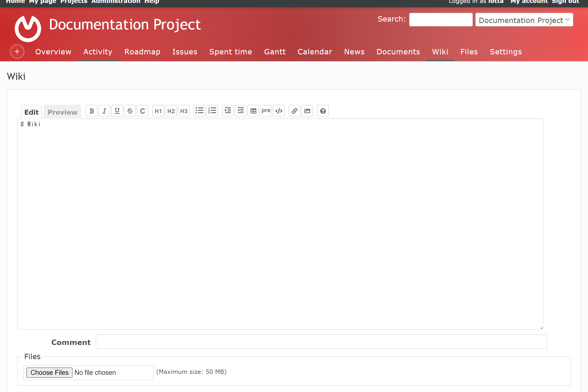Open the Projects menu item
This screenshot has height=392, width=588.
[73, 2]
